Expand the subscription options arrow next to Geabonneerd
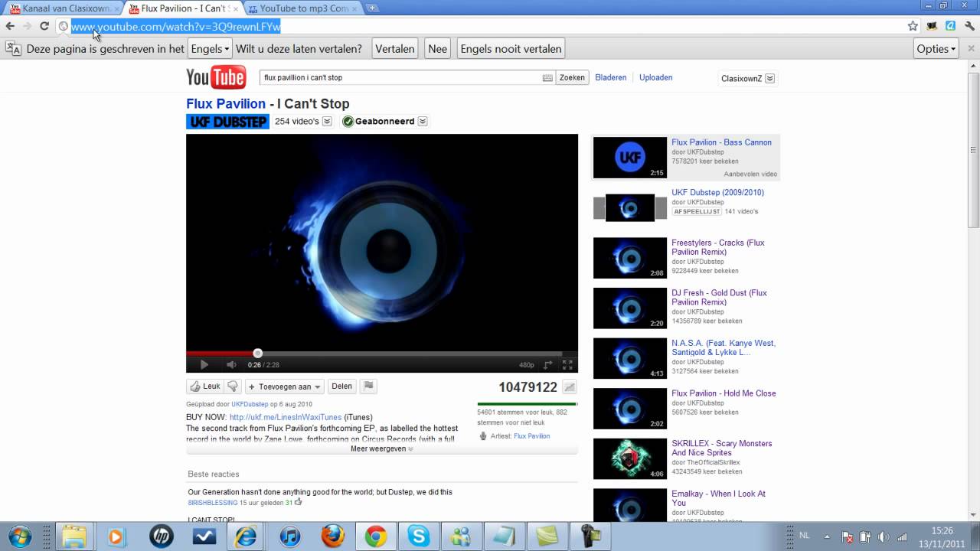Image resolution: width=980 pixels, height=551 pixels. 423,121
